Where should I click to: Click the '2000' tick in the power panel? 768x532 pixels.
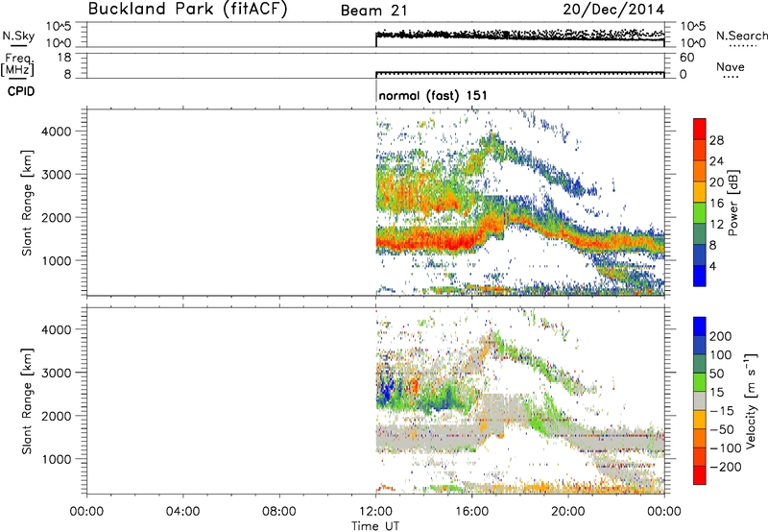[x=57, y=217]
